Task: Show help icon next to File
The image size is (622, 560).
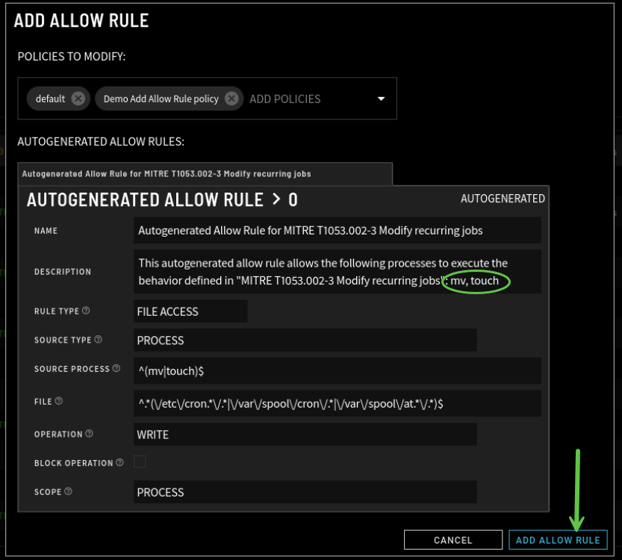Action: [x=59, y=401]
